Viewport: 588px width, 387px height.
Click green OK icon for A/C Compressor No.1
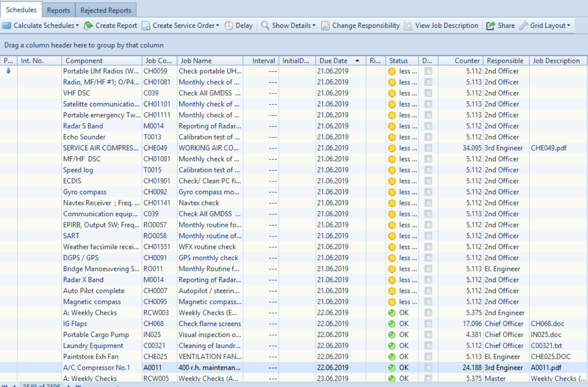[392, 368]
